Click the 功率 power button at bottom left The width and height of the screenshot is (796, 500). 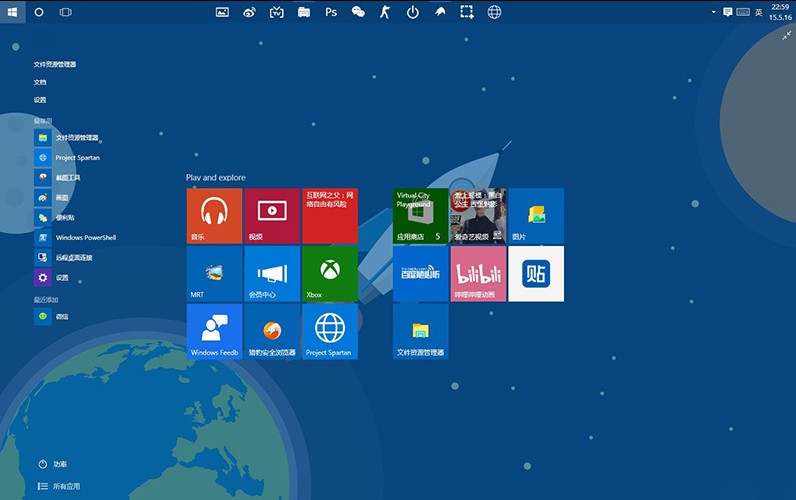(55, 464)
